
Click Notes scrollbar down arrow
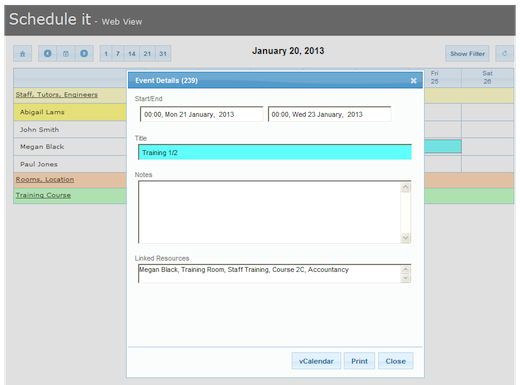click(x=405, y=238)
